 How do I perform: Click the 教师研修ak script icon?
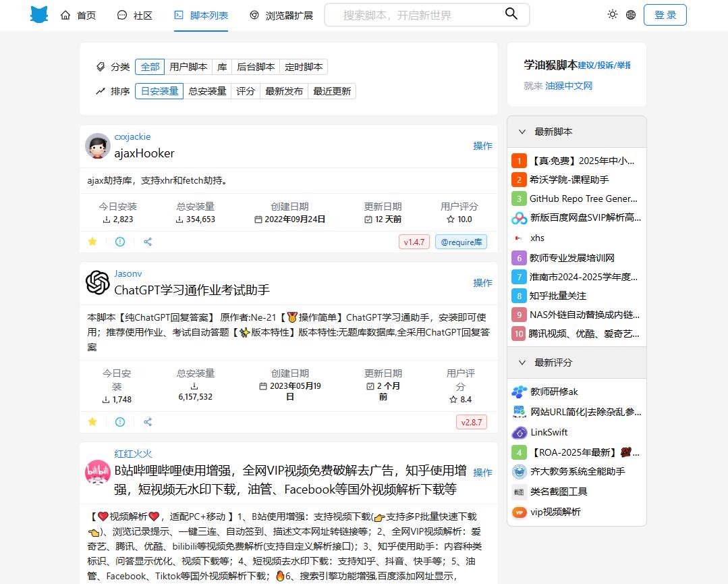coord(519,392)
